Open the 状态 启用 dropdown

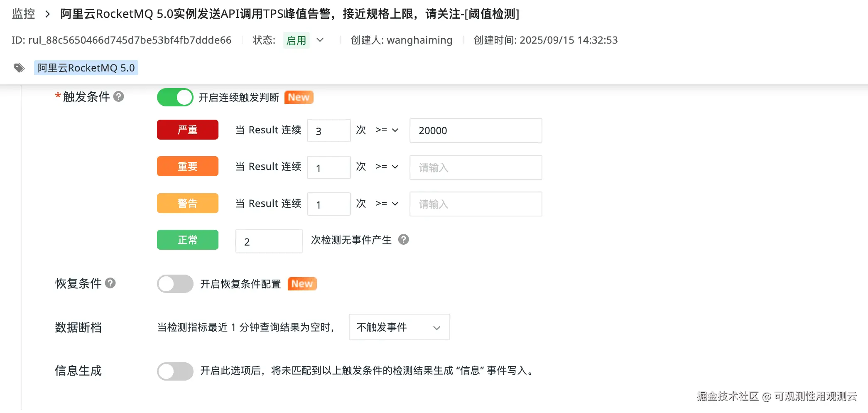click(304, 40)
